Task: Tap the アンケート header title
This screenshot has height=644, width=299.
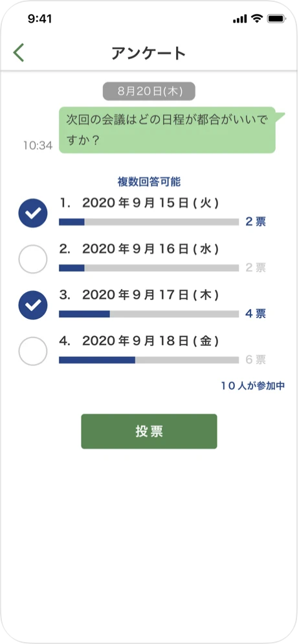Action: pyautogui.click(x=149, y=53)
